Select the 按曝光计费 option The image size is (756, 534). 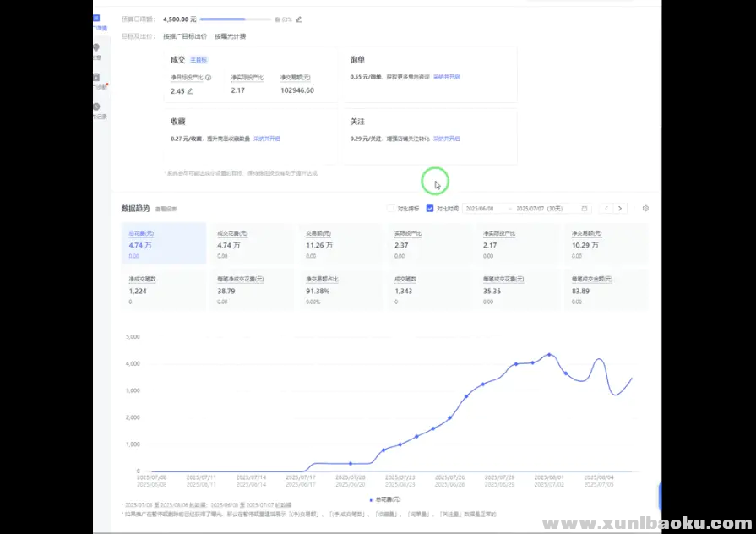tap(230, 36)
